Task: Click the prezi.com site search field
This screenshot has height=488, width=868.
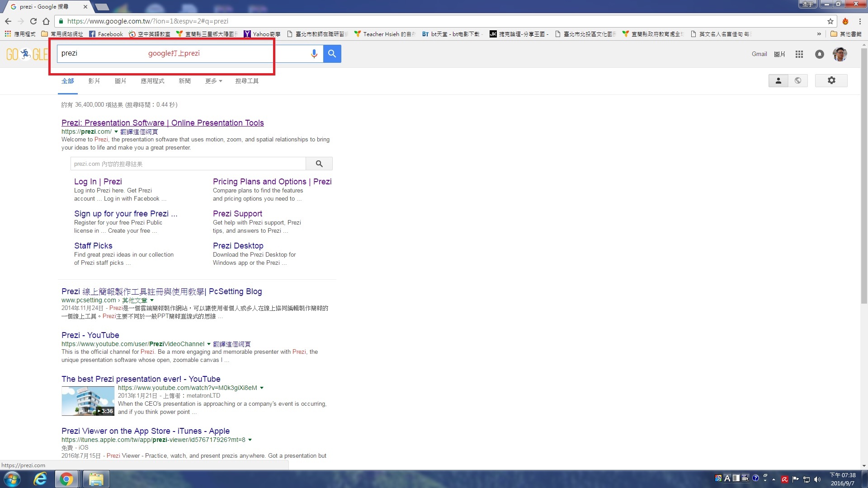Action: (x=188, y=164)
